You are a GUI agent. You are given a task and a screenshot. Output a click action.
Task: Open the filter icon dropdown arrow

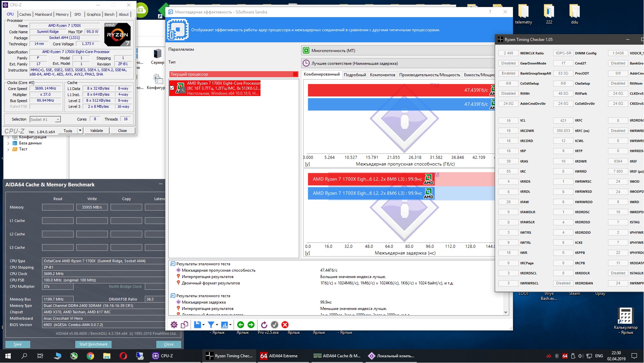coord(217,325)
